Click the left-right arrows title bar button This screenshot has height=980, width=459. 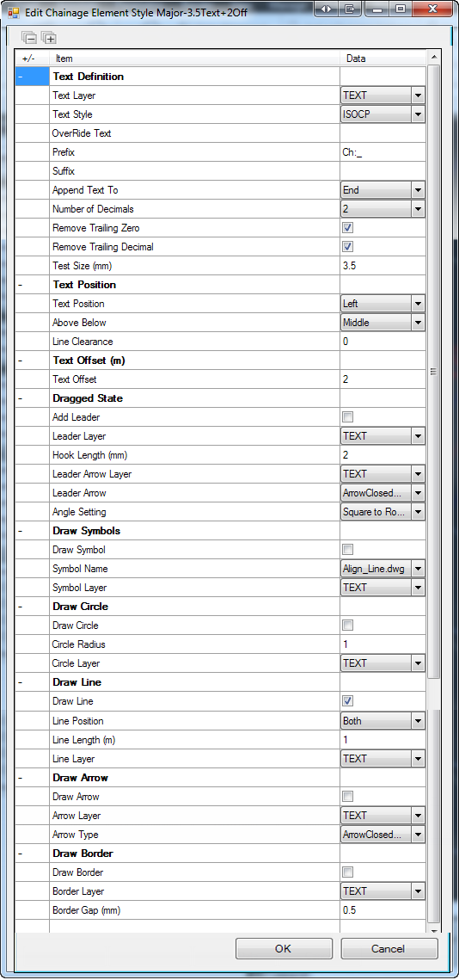point(327,9)
